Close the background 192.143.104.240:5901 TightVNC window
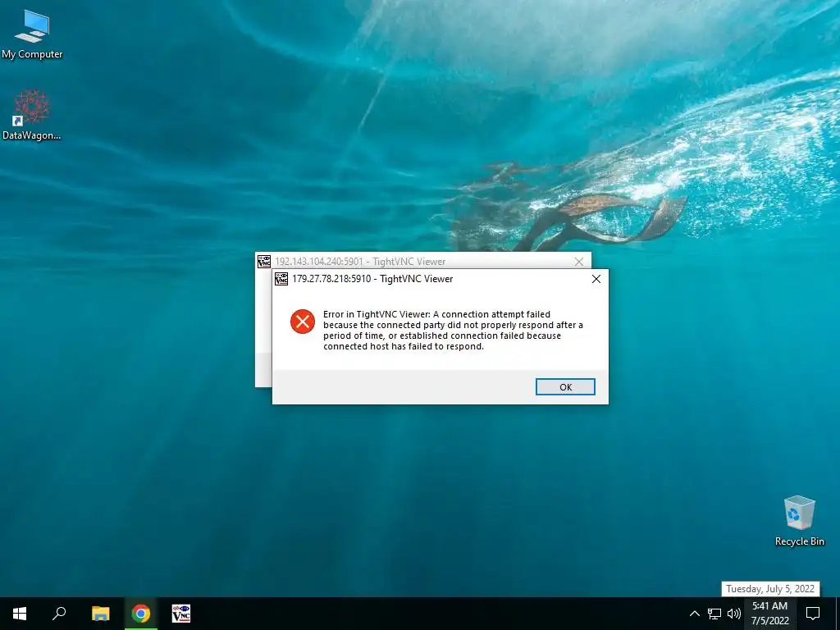Viewport: 840px width, 630px height. 578,262
